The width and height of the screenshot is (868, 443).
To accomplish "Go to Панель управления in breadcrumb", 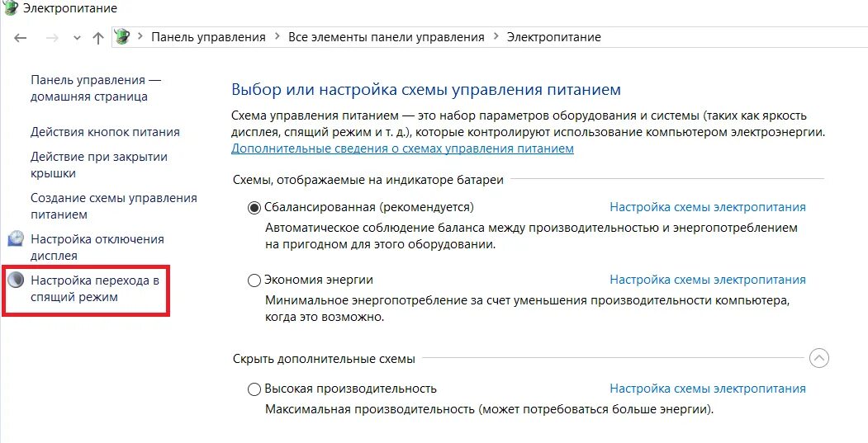I will pyautogui.click(x=207, y=37).
